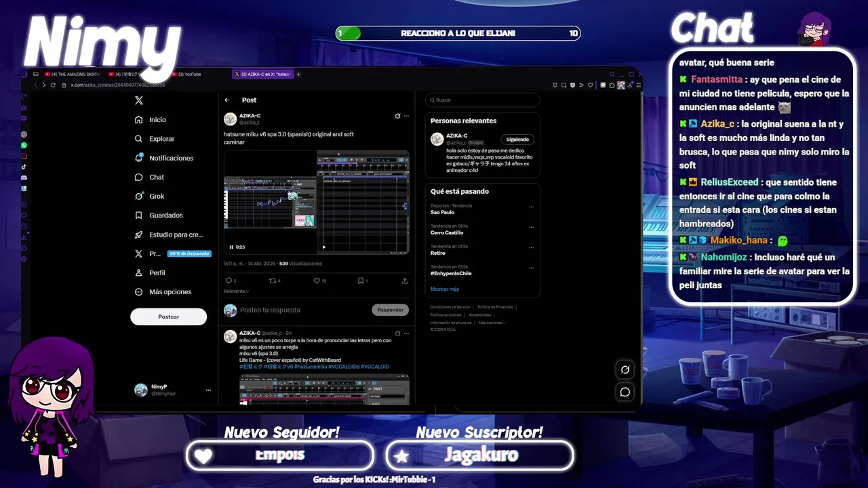
Task: Go back with the Post back arrow
Action: pyautogui.click(x=227, y=100)
